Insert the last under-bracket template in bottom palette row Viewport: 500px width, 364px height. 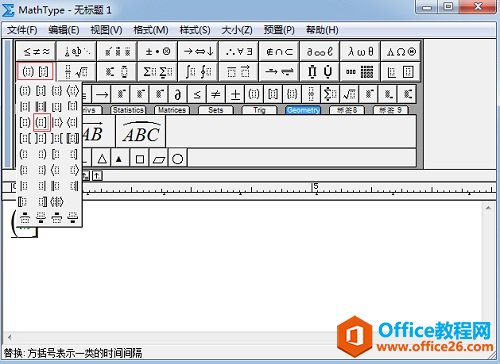coord(73,217)
